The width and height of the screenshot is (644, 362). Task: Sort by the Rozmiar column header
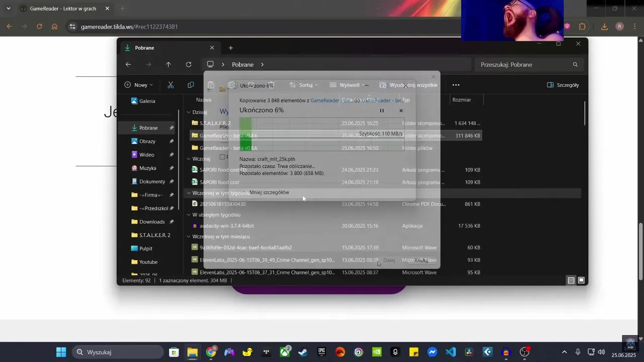click(x=461, y=100)
